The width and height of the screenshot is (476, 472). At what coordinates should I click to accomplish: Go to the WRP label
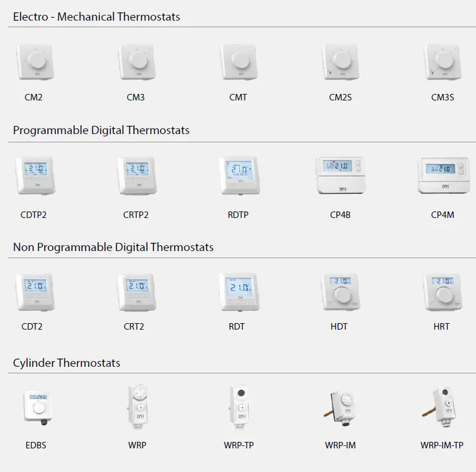137,445
